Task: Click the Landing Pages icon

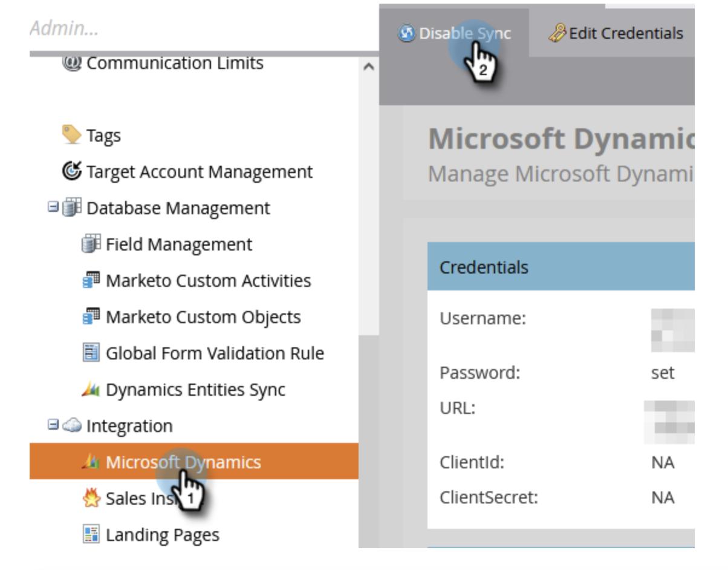Action: pyautogui.click(x=91, y=534)
